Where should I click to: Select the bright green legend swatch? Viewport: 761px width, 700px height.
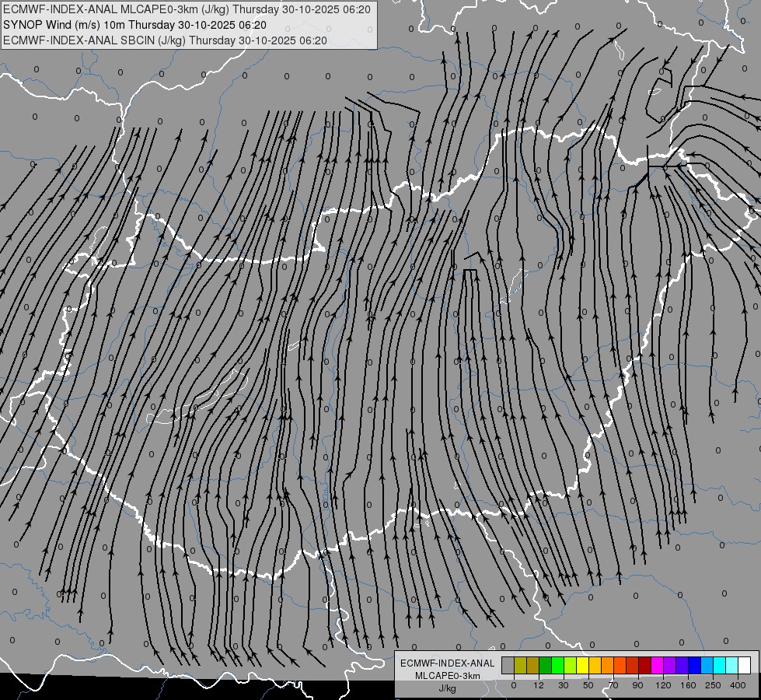pos(557,665)
